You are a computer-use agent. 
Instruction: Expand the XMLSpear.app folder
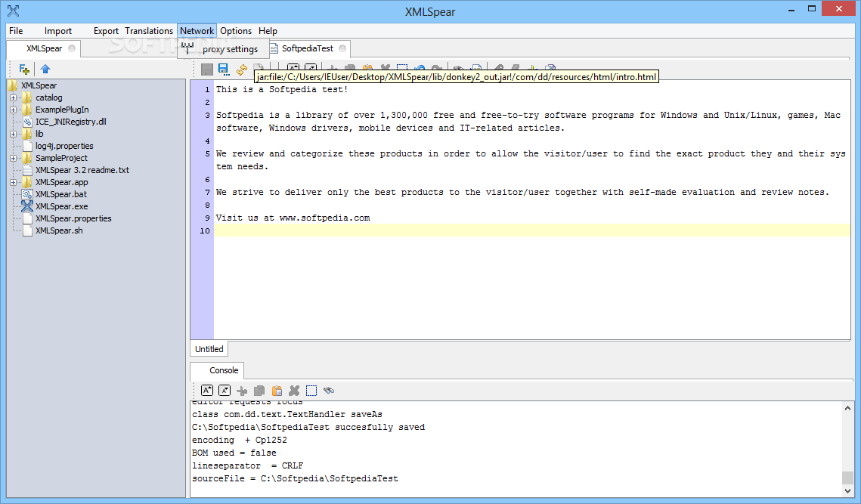coord(13,182)
